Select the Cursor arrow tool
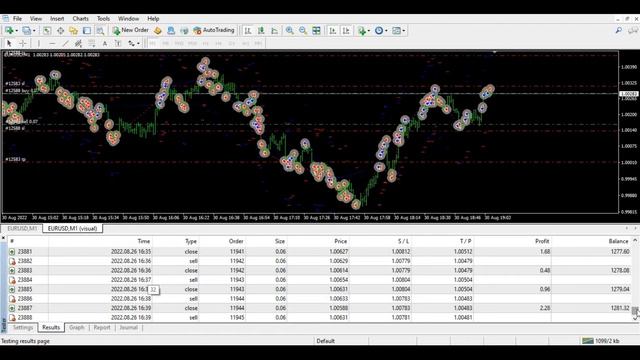Screen dimensions: 640x360 click(x=9, y=43)
